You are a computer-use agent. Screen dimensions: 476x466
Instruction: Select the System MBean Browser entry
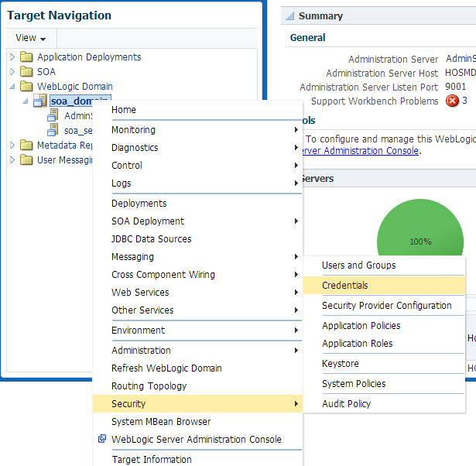coord(161,422)
